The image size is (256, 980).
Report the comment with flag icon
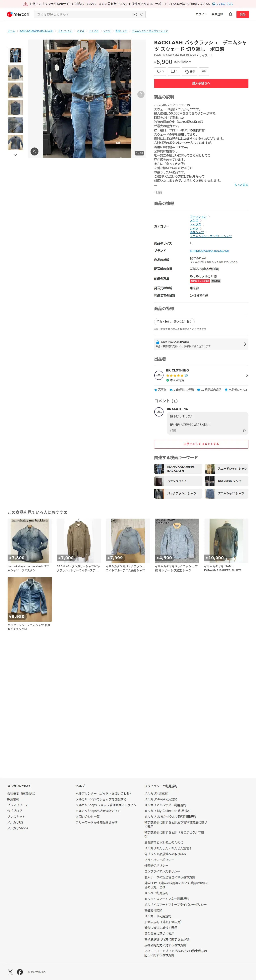pyautogui.click(x=244, y=431)
